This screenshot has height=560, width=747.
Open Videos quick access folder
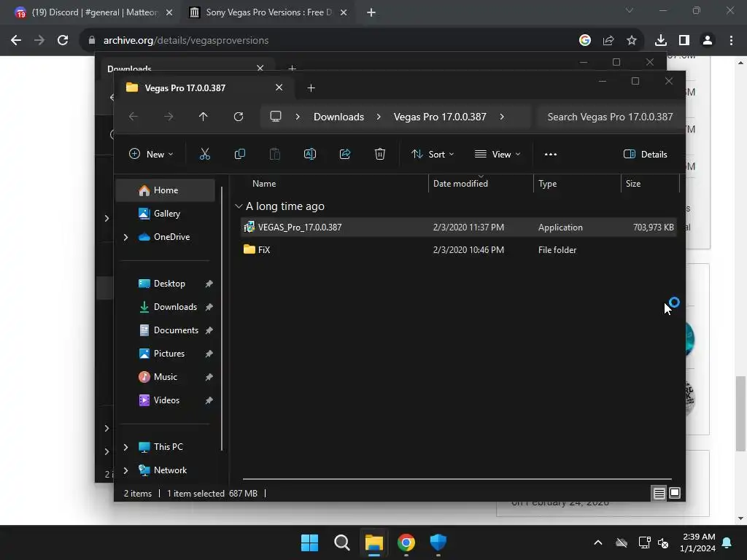click(x=166, y=400)
